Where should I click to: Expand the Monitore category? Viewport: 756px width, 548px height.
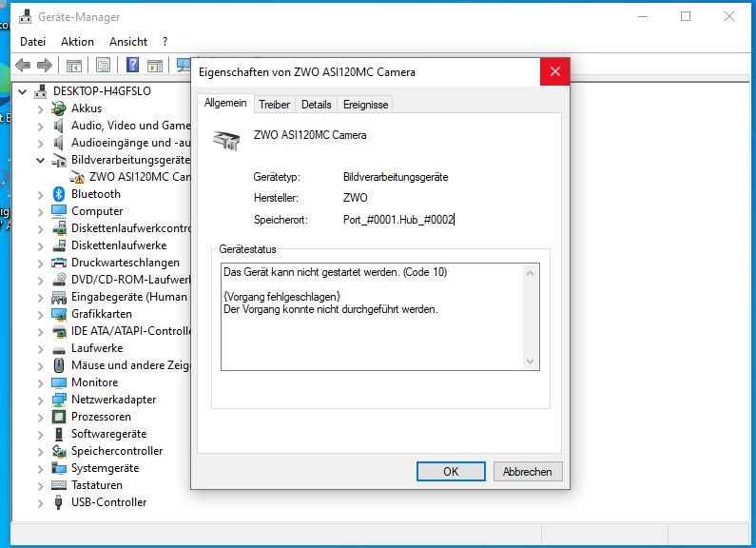[x=41, y=383]
